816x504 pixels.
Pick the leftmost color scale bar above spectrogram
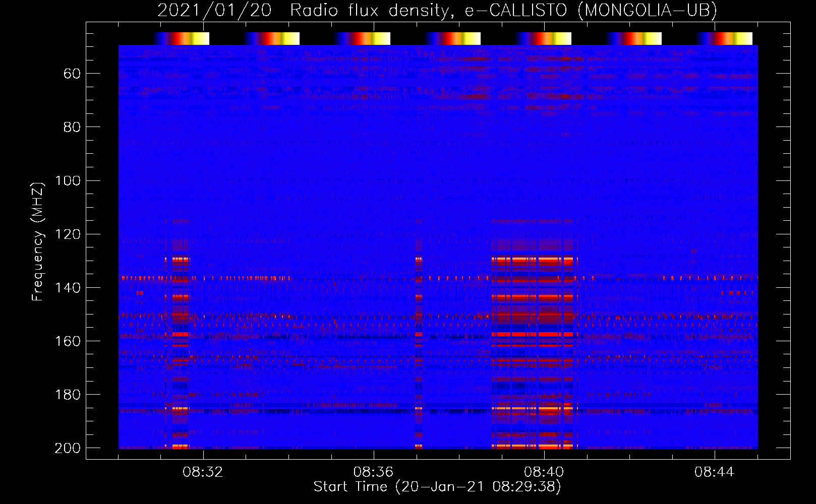[181, 38]
